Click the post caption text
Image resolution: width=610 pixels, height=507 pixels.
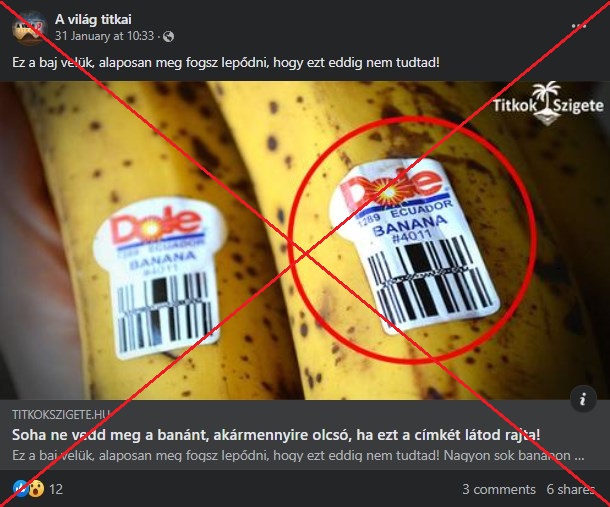pyautogui.click(x=226, y=62)
